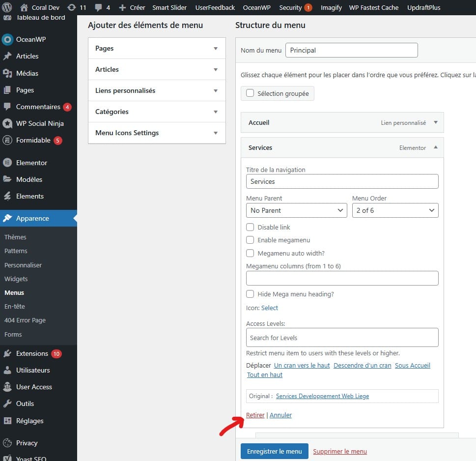This screenshot has width=476, height=461.
Task: Click Tout en haut link
Action: 264,375
